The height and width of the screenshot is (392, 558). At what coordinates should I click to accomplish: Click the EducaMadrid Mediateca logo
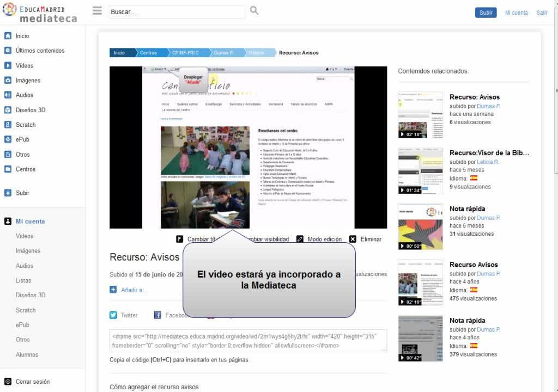(x=40, y=13)
